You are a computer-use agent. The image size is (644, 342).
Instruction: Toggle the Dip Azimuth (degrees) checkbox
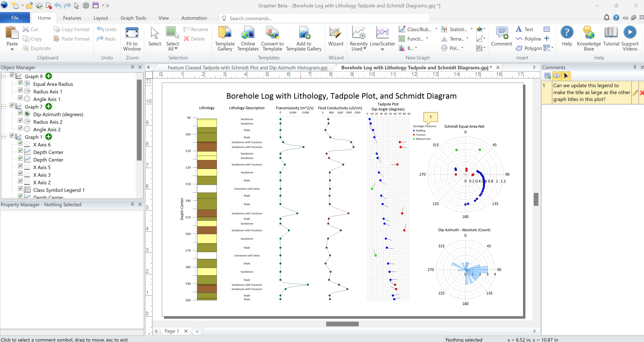tap(21, 113)
